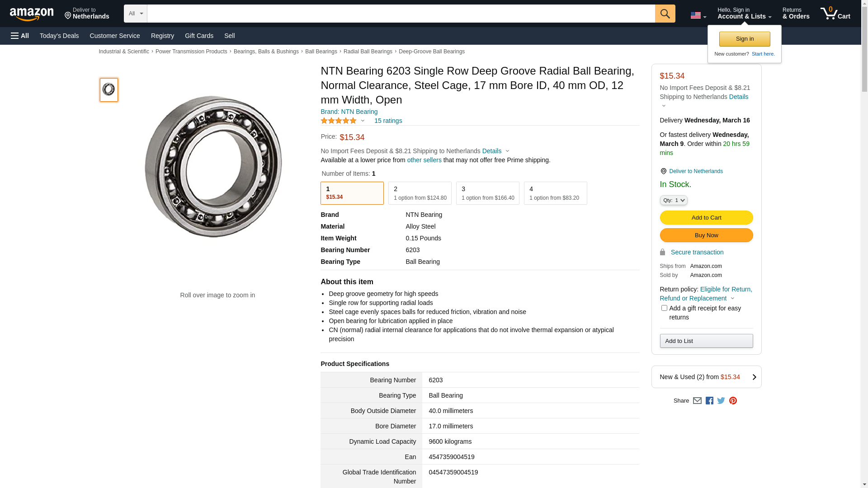The height and width of the screenshot is (488, 868).
Task: Open Gift Cards in navigation bar
Action: click(x=199, y=36)
